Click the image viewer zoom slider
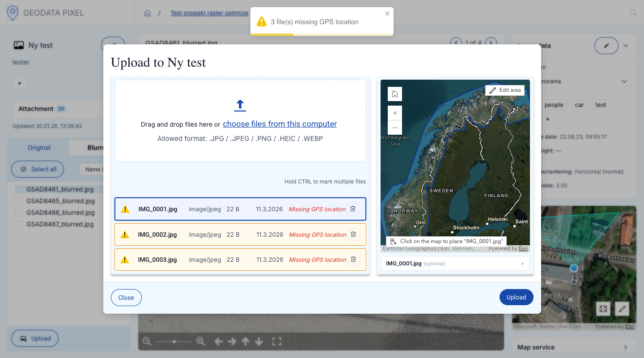This screenshot has width=644, height=358. 174,341
